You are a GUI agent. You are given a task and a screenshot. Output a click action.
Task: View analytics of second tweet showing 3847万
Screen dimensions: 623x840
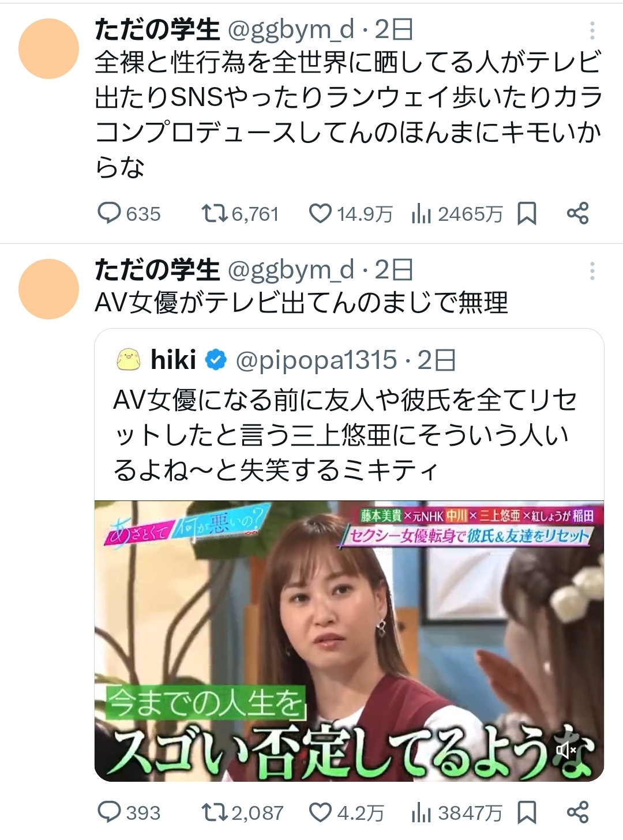tap(457, 812)
